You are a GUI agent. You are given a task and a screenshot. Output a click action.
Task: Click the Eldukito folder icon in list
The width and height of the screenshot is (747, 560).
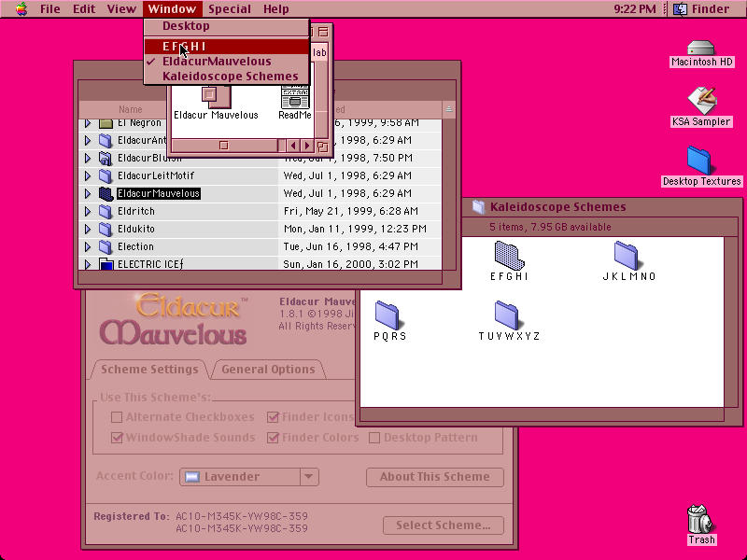click(106, 229)
